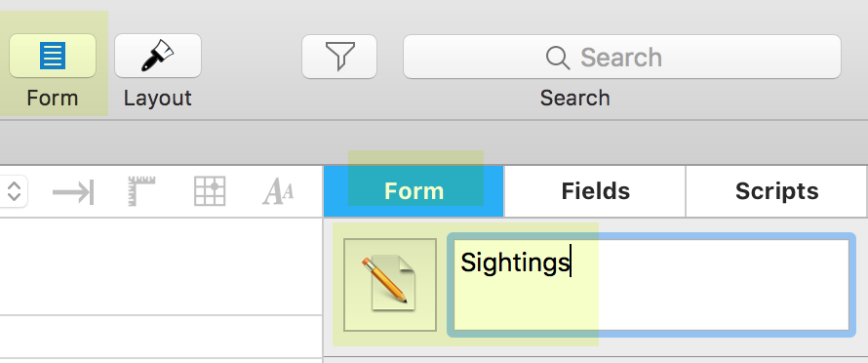868x363 pixels.
Task: Click the pencil-and-paper form icon well
Action: coord(390,285)
